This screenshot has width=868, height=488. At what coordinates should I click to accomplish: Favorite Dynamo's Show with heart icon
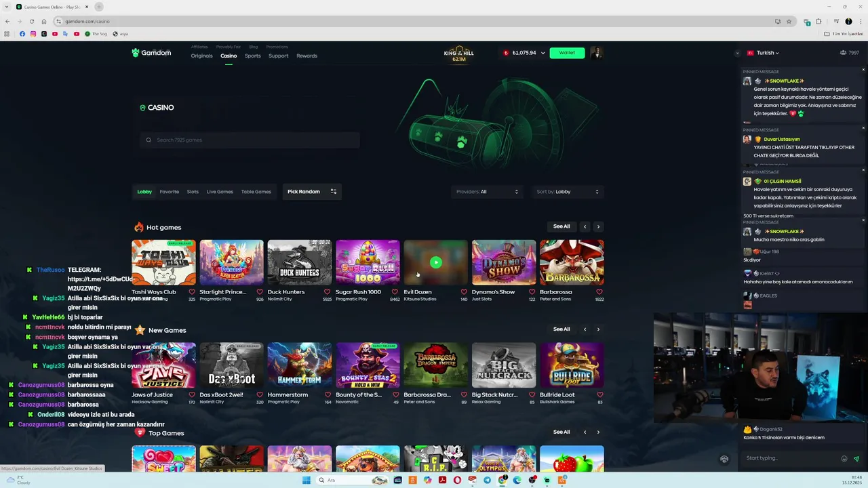[532, 292]
